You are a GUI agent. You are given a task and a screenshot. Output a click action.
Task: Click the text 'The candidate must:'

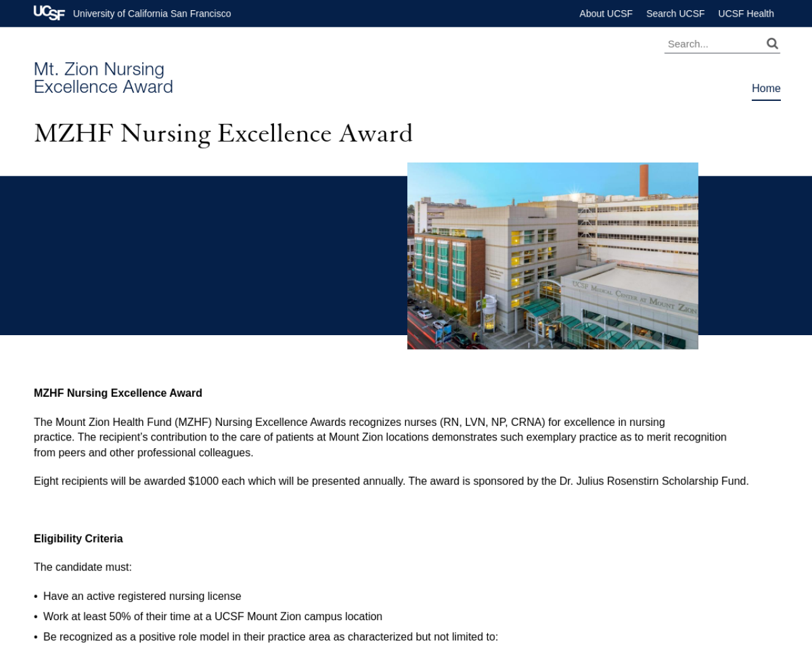point(82,567)
